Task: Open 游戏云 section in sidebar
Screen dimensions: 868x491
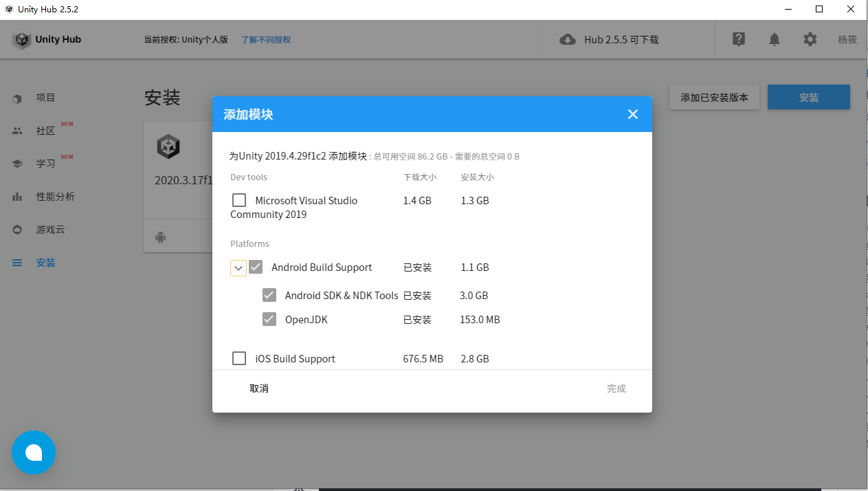Action: 50,230
